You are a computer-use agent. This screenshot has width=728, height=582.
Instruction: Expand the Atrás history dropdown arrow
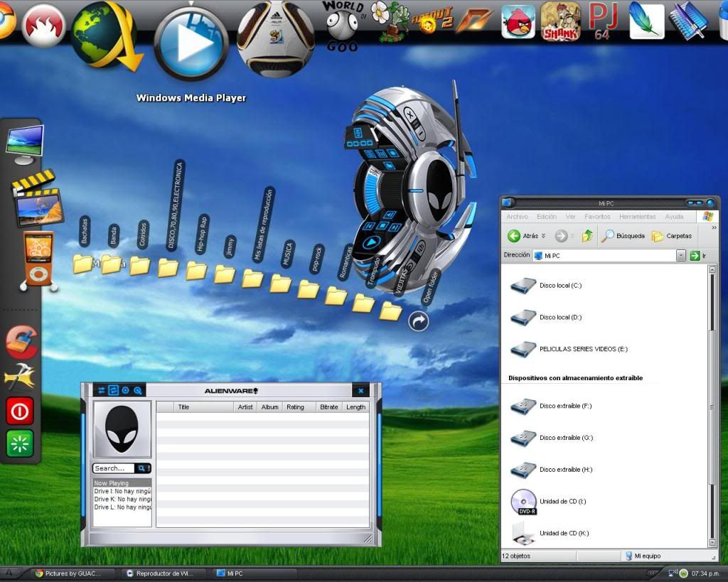point(543,236)
